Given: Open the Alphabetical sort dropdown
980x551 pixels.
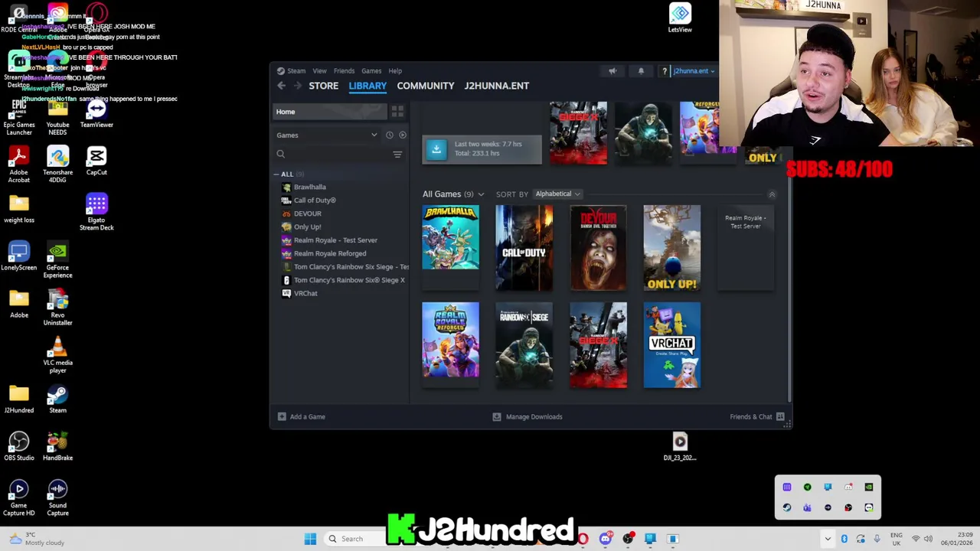Looking at the screenshot, I should [557, 194].
